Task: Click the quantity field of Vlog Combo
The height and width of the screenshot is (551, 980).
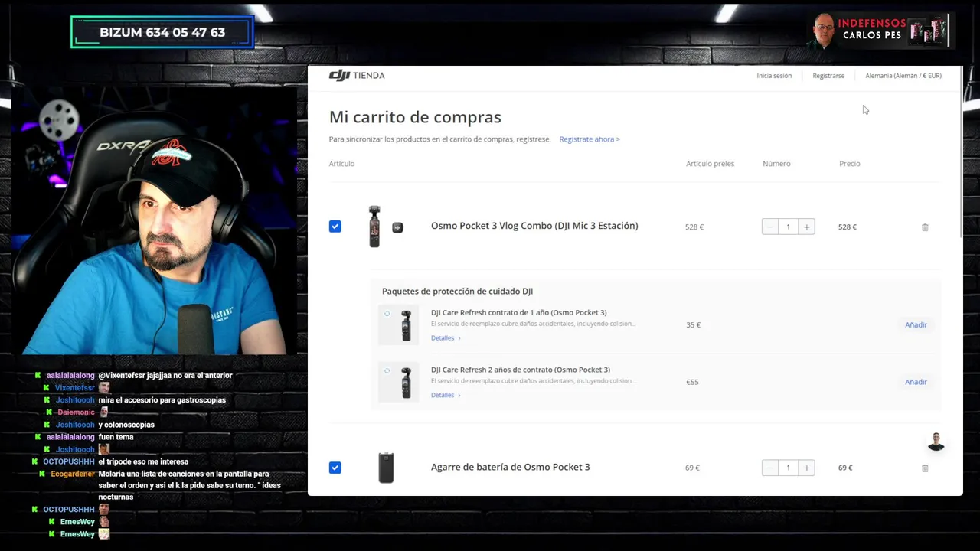Action: 788,227
